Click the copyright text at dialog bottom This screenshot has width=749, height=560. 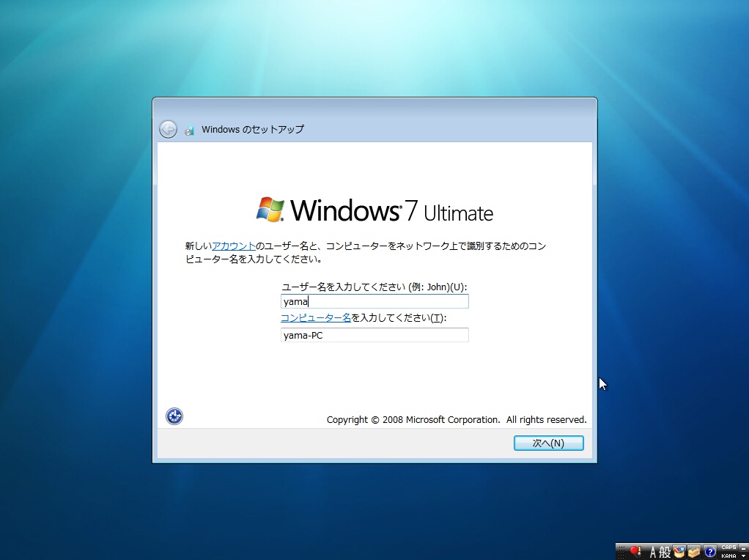(x=457, y=419)
